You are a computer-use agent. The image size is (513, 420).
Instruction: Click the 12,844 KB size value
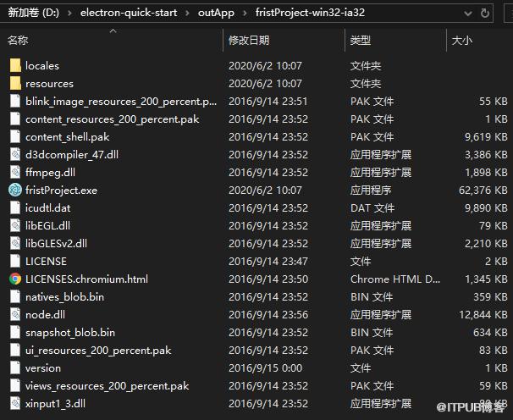pyautogui.click(x=483, y=315)
